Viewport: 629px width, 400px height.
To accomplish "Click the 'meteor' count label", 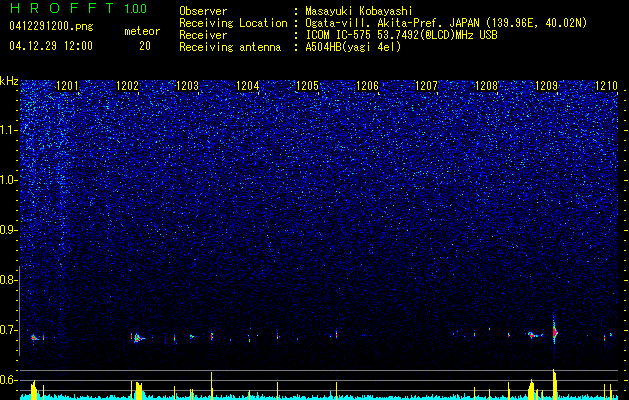I will [x=142, y=31].
